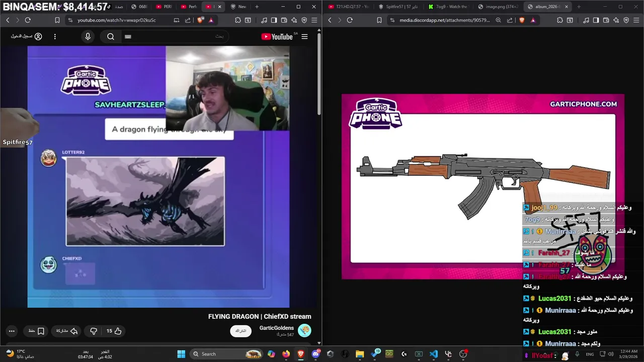Switch to the image.png tab
The width and height of the screenshot is (644, 362).
coord(498,7)
